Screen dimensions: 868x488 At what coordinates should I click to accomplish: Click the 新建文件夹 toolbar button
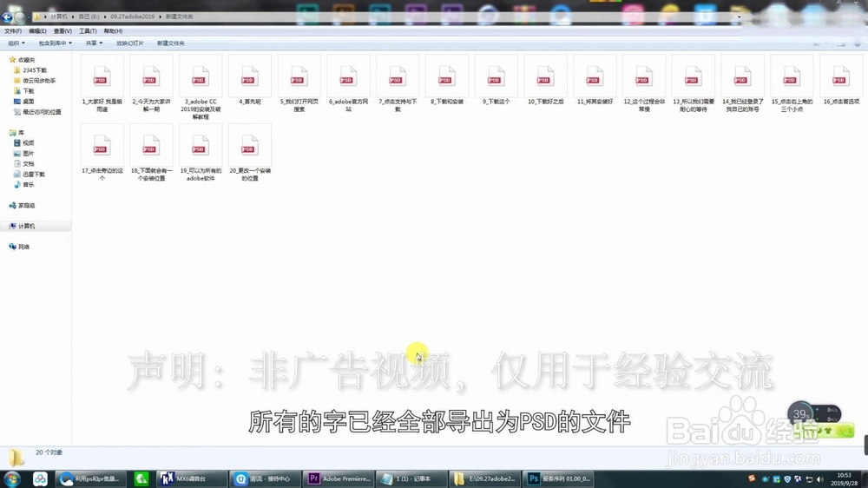click(170, 43)
